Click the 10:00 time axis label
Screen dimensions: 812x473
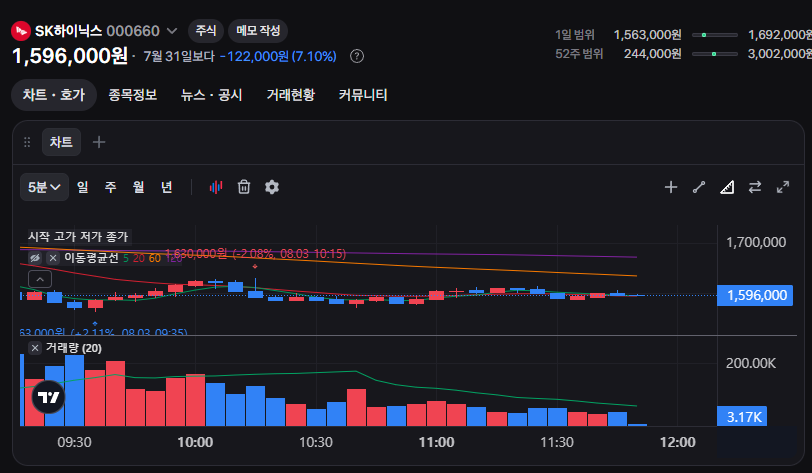195,442
